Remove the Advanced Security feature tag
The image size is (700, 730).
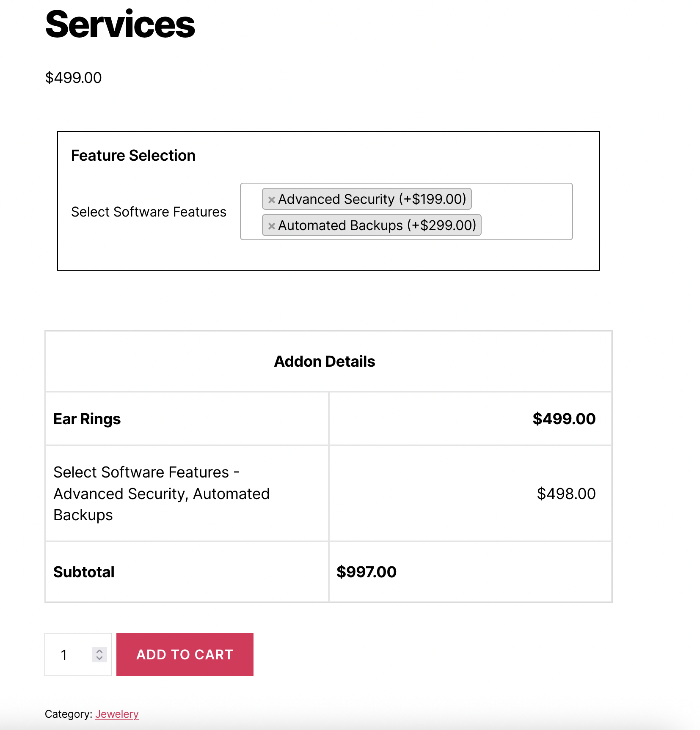[272, 200]
